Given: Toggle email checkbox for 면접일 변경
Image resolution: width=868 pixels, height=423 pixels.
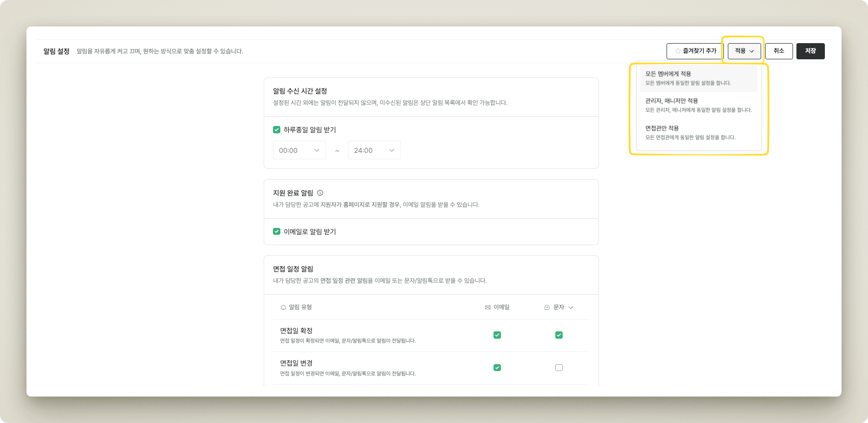Looking at the screenshot, I should (497, 368).
